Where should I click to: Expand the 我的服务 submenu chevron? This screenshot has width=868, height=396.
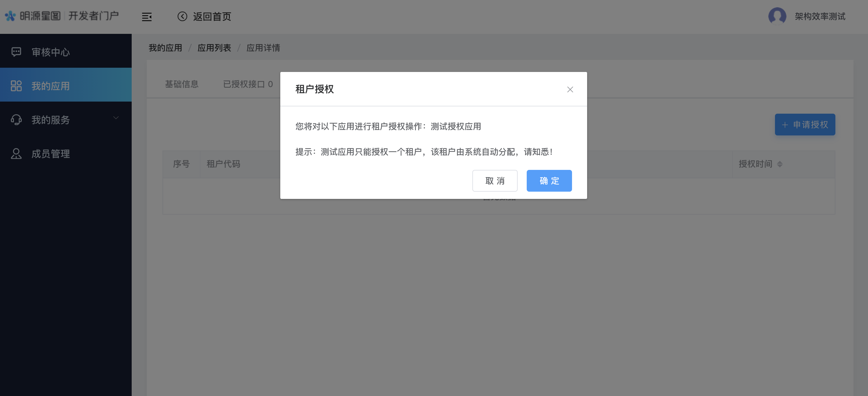pyautogui.click(x=116, y=118)
